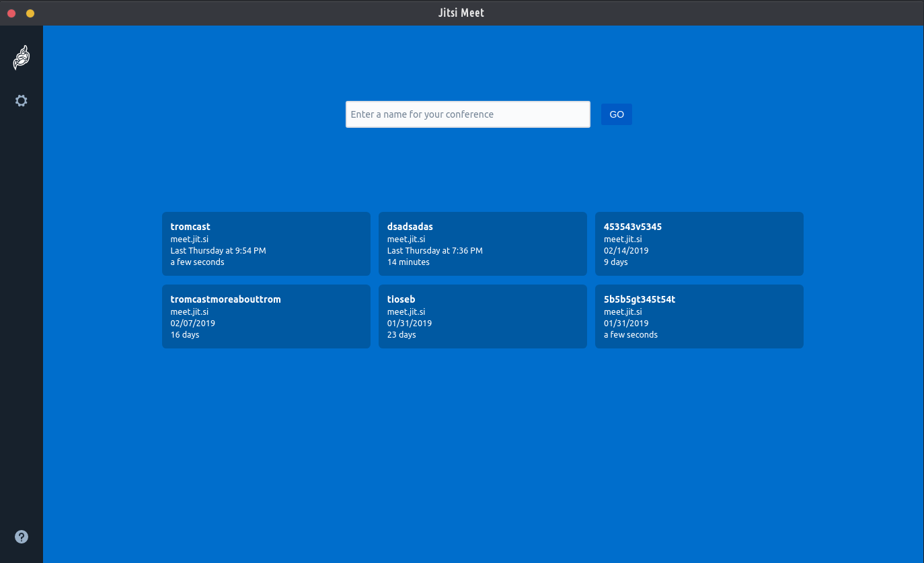Click the "14 minutes" duration text
This screenshot has width=924, height=563.
[408, 262]
